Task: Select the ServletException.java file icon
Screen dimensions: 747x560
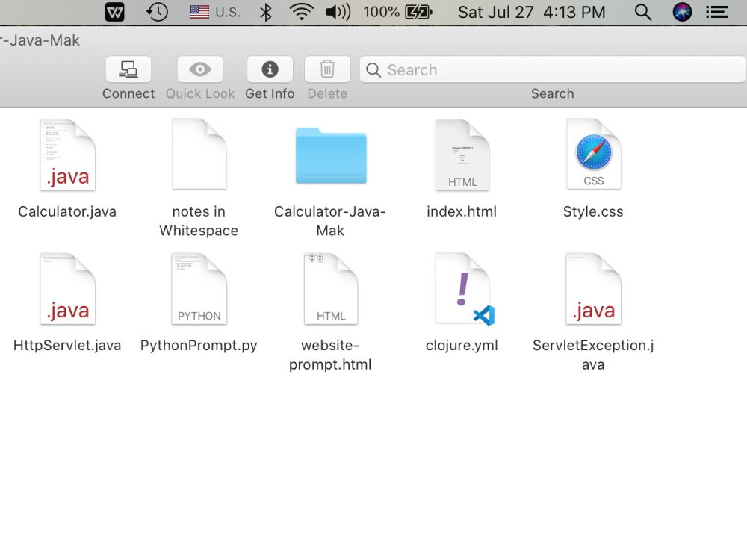Action: click(594, 288)
